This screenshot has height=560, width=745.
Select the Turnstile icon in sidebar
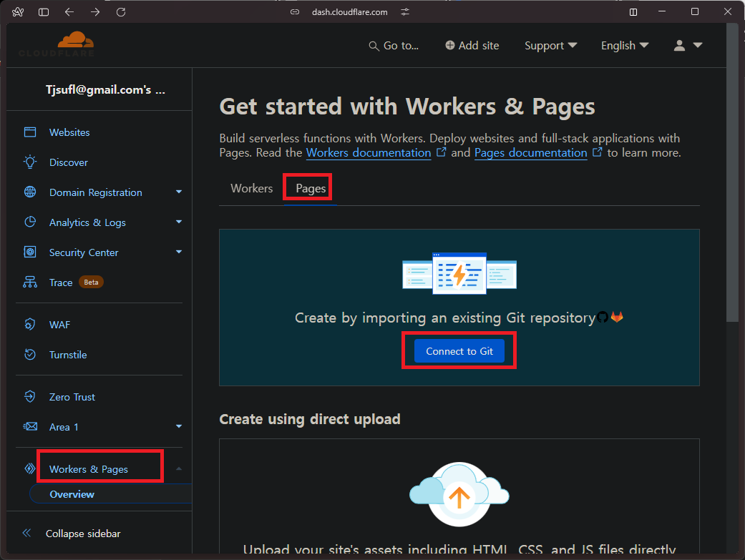[x=30, y=354]
